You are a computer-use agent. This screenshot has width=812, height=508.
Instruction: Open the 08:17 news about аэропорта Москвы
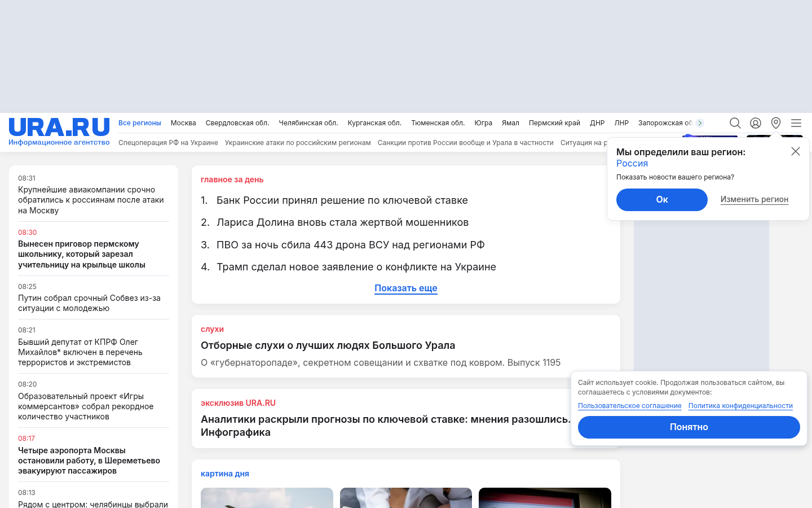(x=89, y=461)
